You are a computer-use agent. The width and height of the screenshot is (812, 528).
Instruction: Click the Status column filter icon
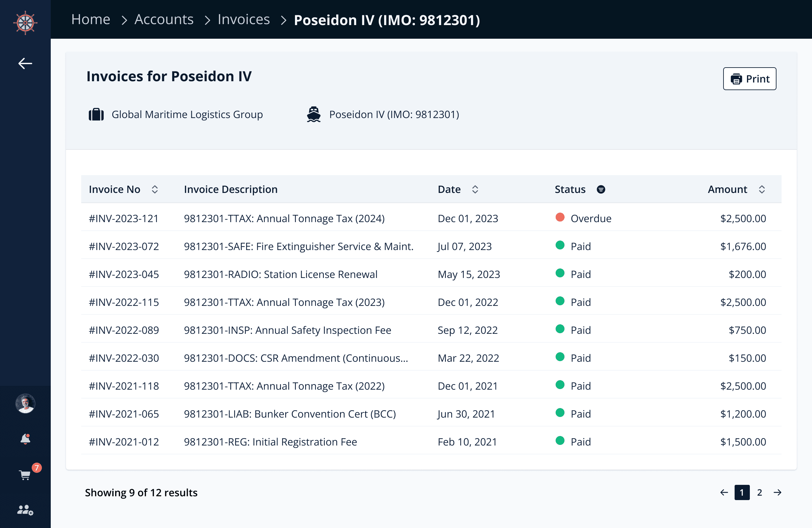[601, 189]
